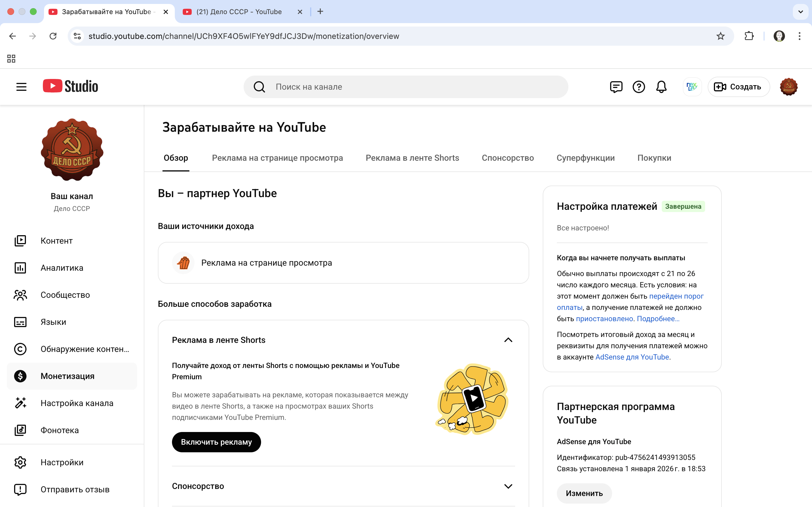The width and height of the screenshot is (812, 507).
Task: Click the Изменить button
Action: coord(584,493)
